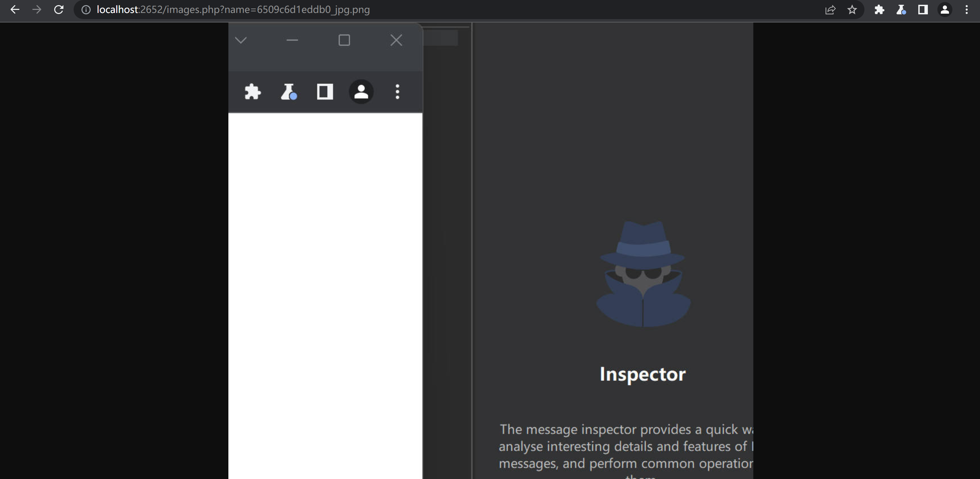Image resolution: width=980 pixels, height=479 pixels.
Task: Click enlarged flask icon inside the image
Action: click(289, 92)
